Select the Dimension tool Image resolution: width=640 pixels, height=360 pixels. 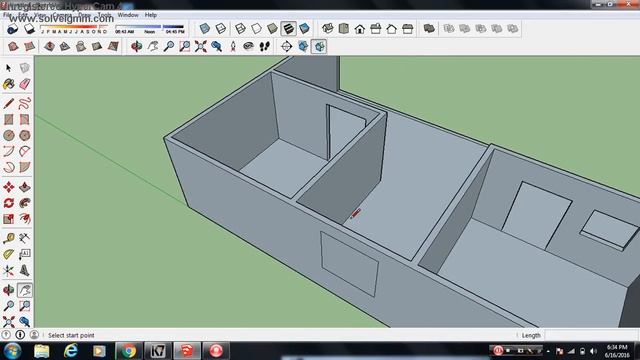pos(24,238)
